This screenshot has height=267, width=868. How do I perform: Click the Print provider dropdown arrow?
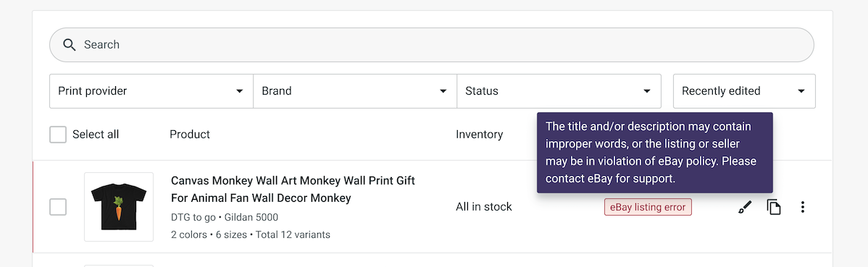(240, 91)
